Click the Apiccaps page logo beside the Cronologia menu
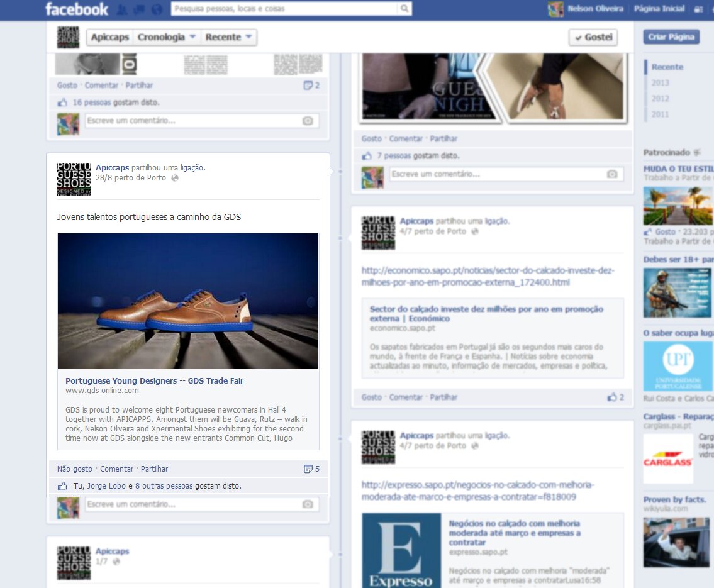This screenshot has width=714, height=588. coord(68,37)
